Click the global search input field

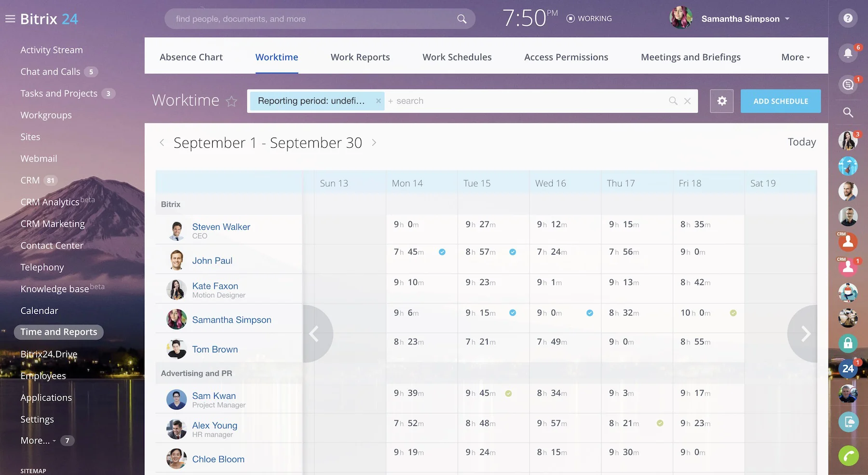(313, 19)
